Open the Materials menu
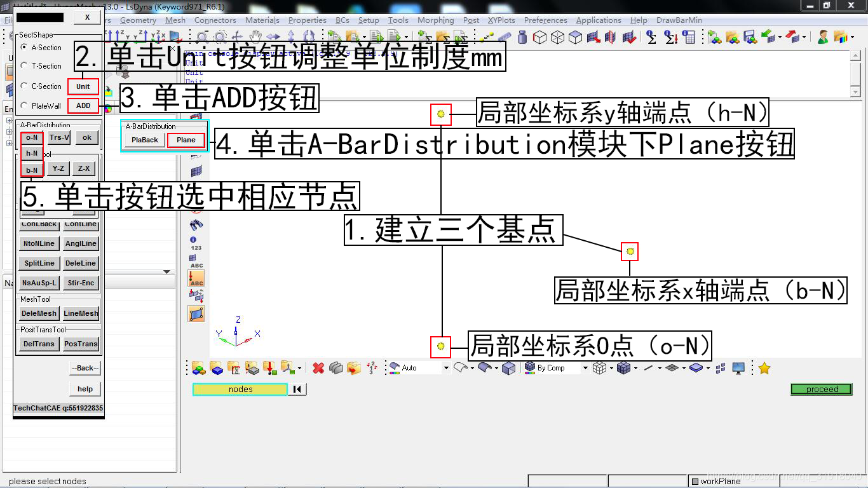 click(262, 20)
